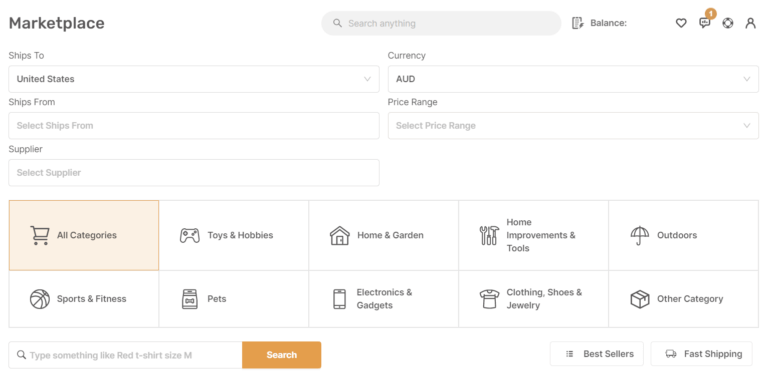The height and width of the screenshot is (377, 768).
Task: Click the Ships To chevron arrow
Action: tap(367, 79)
